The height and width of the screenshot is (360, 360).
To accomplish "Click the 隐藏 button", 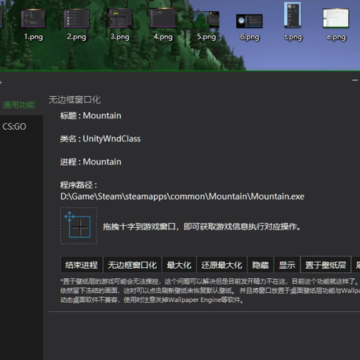I will pos(260,265).
